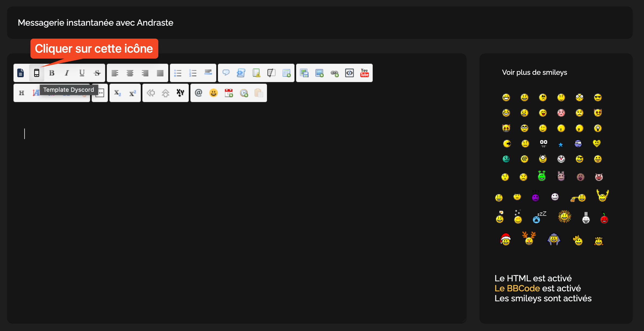644x331 pixels.
Task: Open the smiley picker in toolbar
Action: point(214,93)
